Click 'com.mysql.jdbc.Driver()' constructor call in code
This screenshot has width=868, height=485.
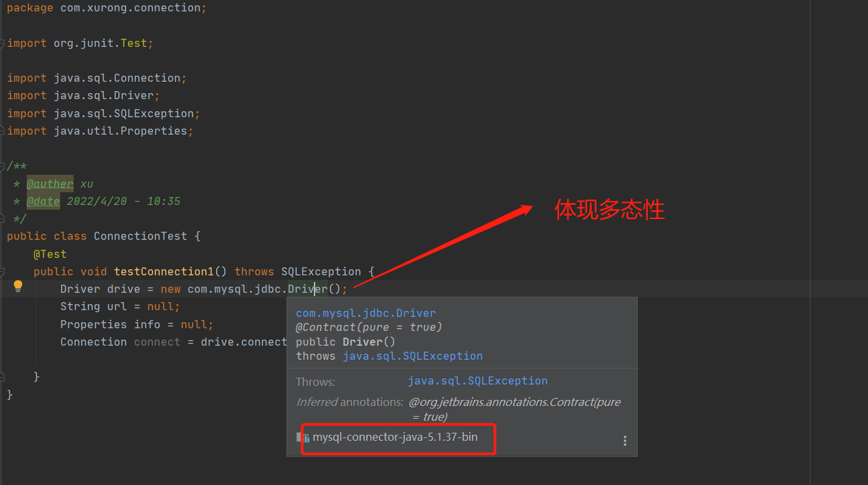click(264, 289)
